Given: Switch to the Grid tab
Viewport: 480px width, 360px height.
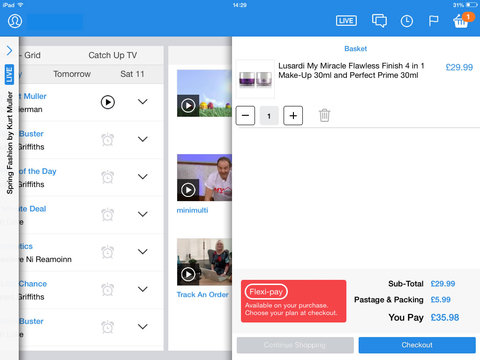Looking at the screenshot, I should click(x=32, y=55).
